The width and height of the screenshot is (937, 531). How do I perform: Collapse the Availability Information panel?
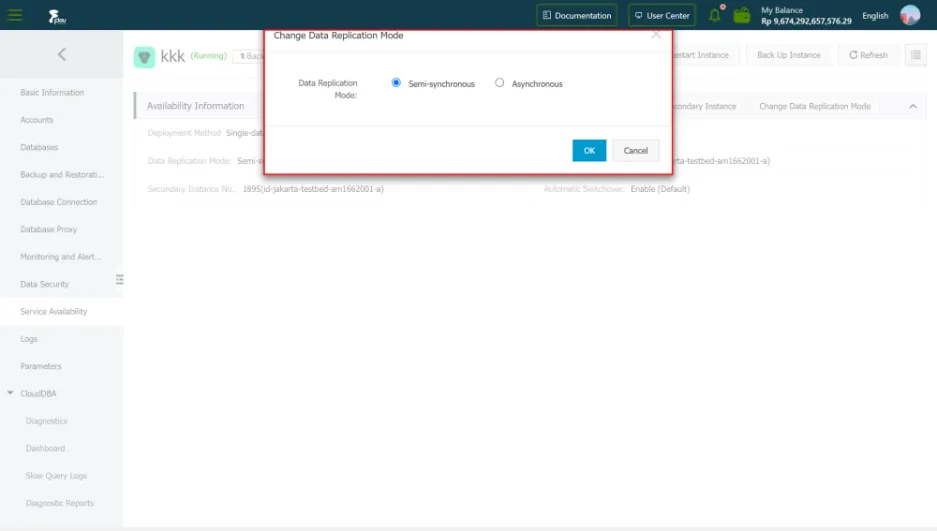(x=911, y=106)
